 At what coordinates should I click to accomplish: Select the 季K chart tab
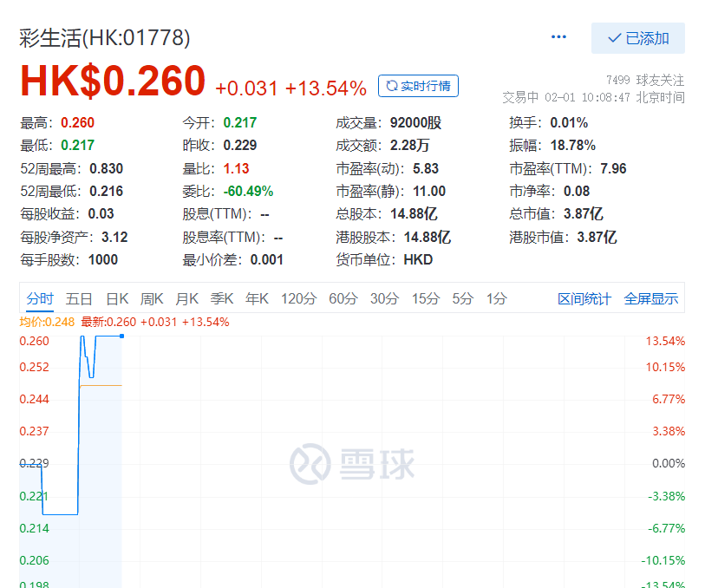click(x=222, y=298)
